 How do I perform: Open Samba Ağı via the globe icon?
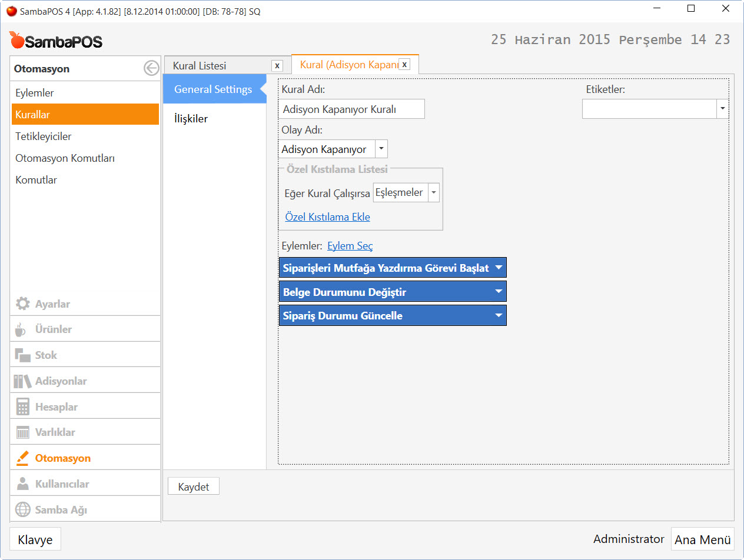pos(22,510)
